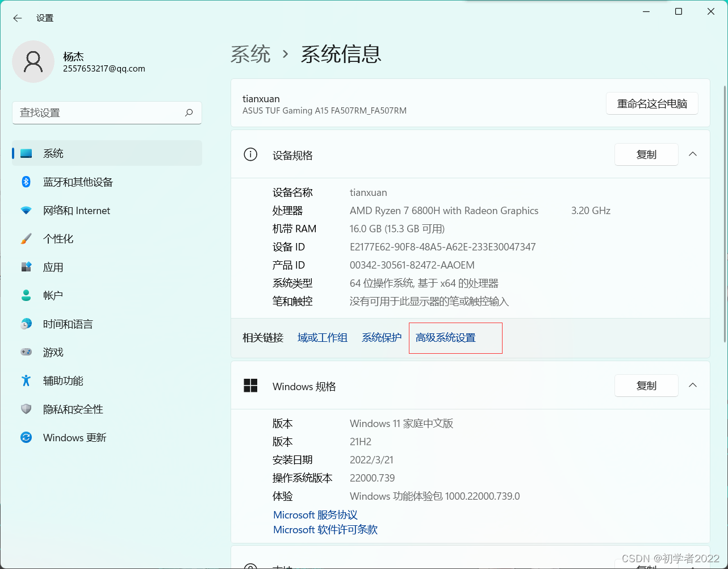This screenshot has width=728, height=569.
Task: Open 时间和语言 settings
Action: click(x=107, y=324)
